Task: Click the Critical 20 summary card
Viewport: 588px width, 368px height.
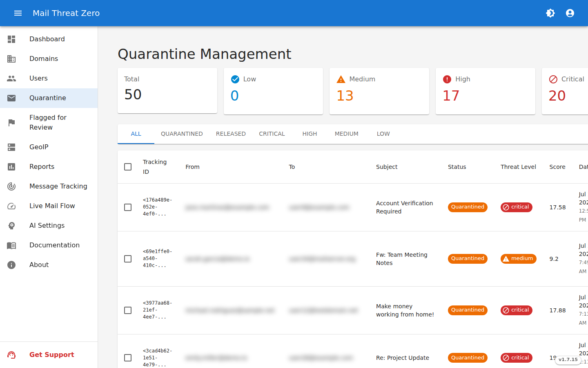Action: [x=565, y=91]
